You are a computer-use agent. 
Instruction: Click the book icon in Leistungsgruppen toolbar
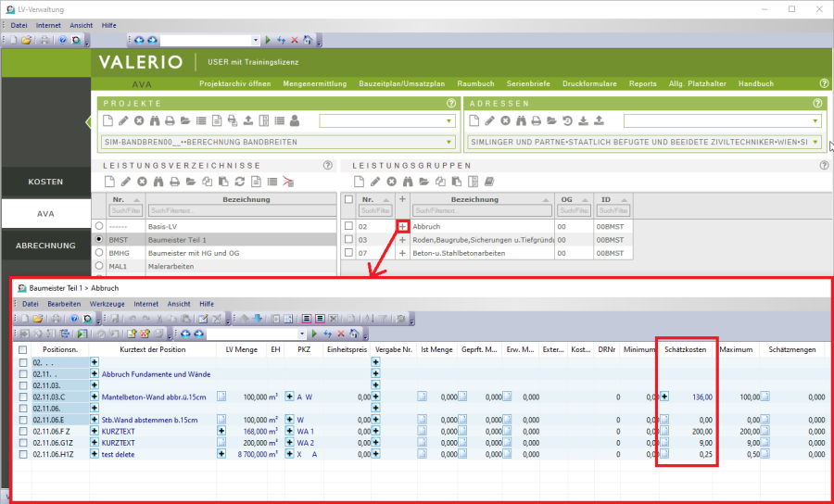tap(490, 182)
